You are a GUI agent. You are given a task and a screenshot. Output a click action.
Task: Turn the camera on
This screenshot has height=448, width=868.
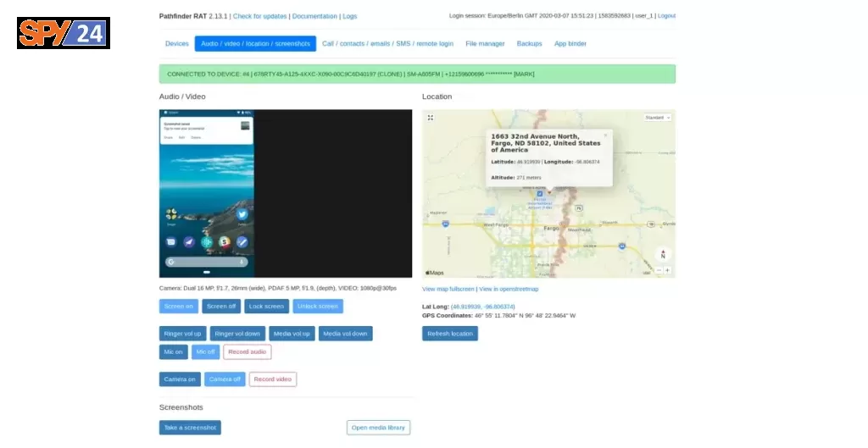(180, 379)
